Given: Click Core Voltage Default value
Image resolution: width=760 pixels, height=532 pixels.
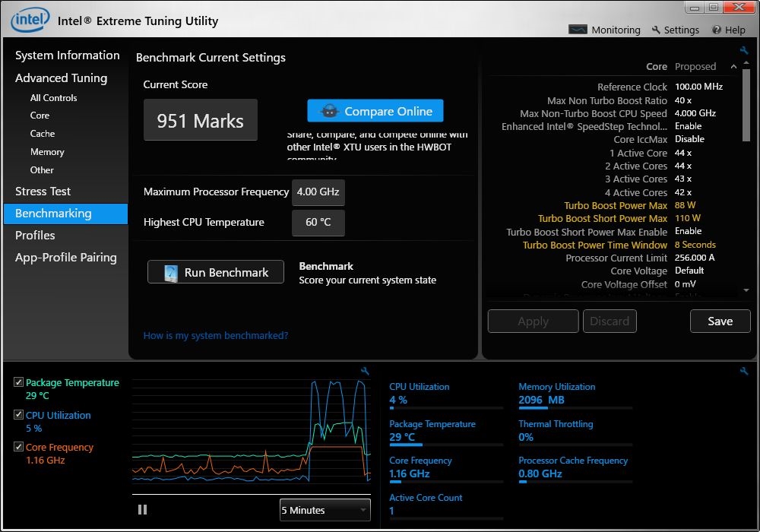Looking at the screenshot, I should [x=689, y=271].
